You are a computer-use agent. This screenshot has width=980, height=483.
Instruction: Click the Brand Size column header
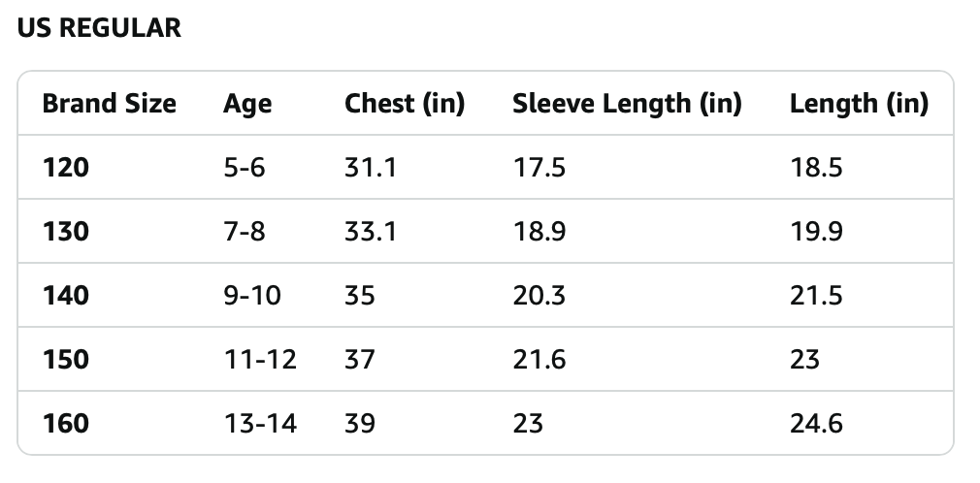[110, 104]
